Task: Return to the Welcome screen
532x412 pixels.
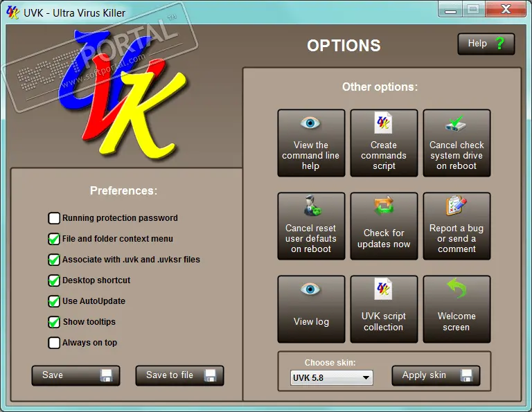Action: pyautogui.click(x=456, y=310)
